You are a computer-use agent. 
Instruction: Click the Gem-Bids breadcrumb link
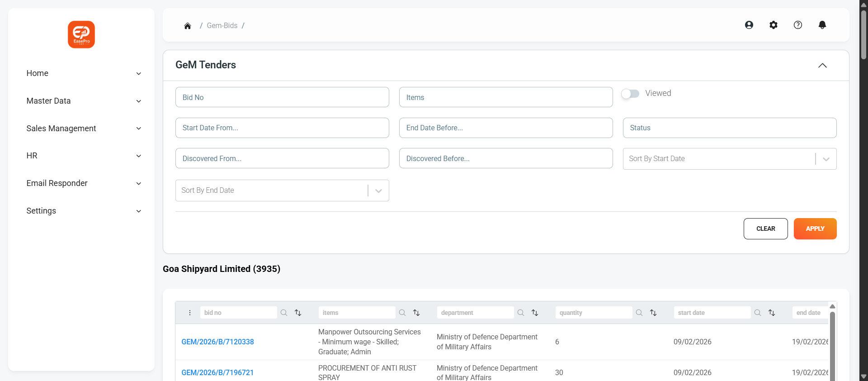pos(222,26)
